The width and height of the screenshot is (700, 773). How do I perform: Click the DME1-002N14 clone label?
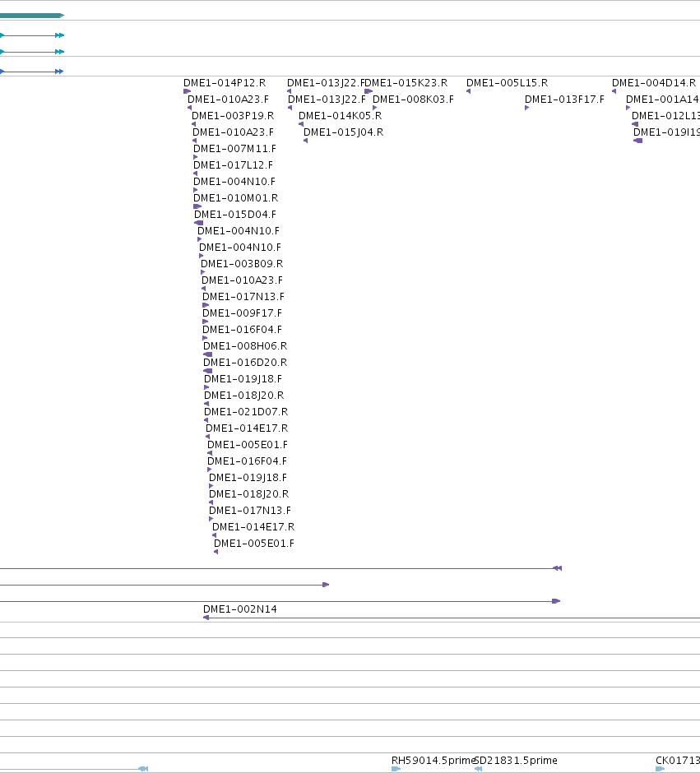pyautogui.click(x=240, y=609)
